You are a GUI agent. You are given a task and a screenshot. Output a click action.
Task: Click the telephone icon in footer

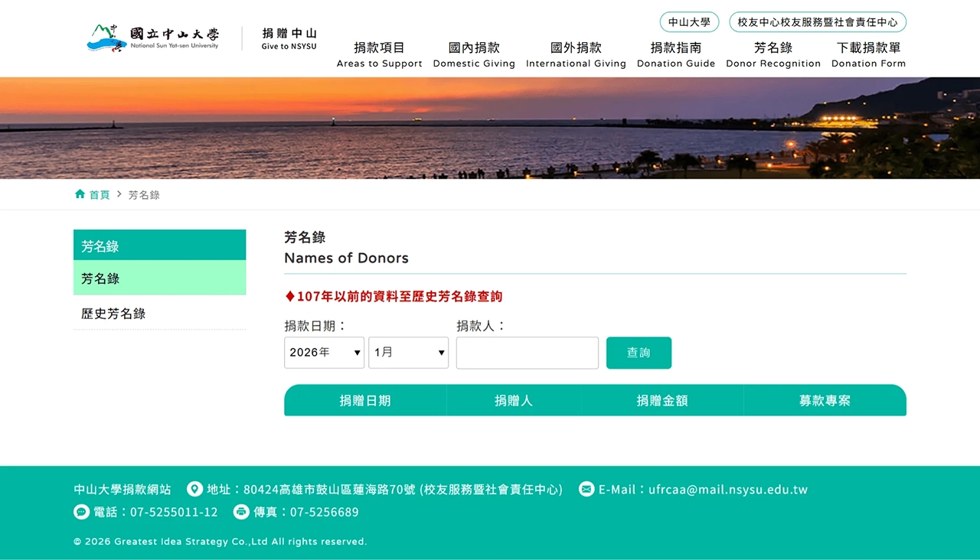coord(81,512)
